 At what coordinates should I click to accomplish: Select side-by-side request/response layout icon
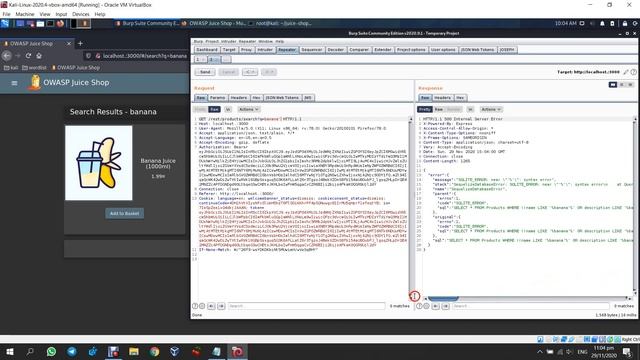click(613, 84)
